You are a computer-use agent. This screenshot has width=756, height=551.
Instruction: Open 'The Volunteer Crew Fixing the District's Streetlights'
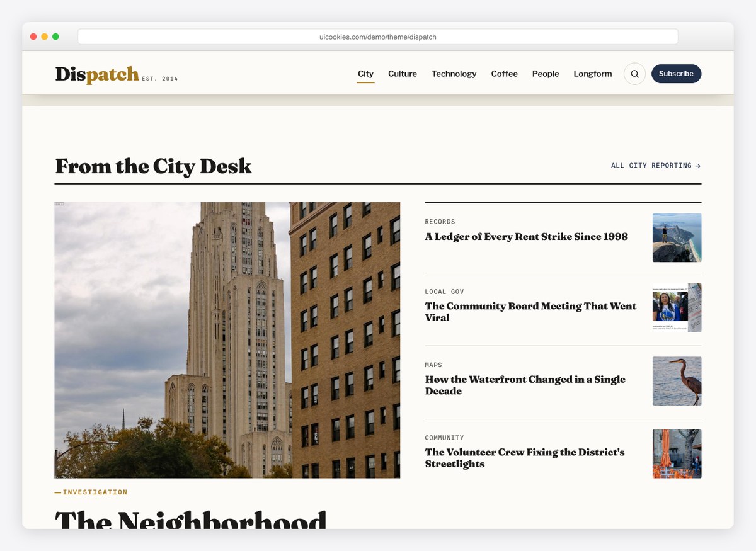525,458
